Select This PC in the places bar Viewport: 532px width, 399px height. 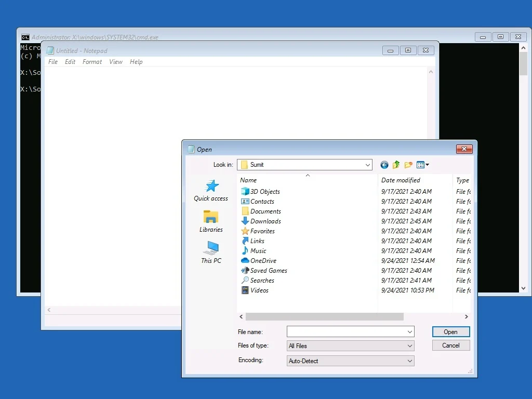click(x=211, y=253)
